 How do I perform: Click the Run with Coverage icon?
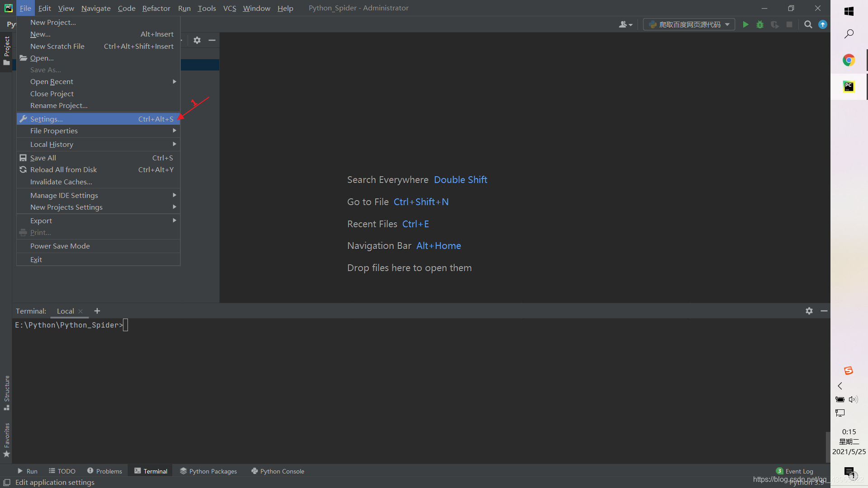pyautogui.click(x=774, y=24)
